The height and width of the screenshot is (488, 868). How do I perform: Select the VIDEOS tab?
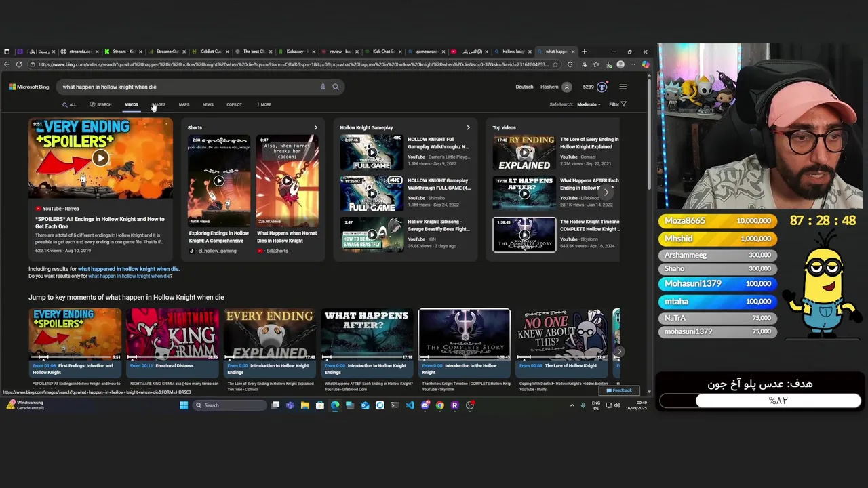pyautogui.click(x=132, y=104)
